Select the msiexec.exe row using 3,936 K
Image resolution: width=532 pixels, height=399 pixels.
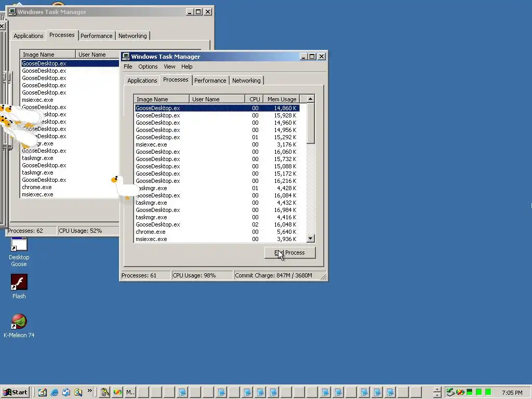pyautogui.click(x=217, y=239)
